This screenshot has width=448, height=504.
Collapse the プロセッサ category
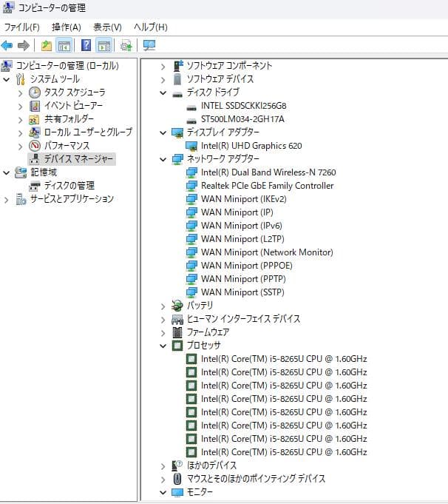point(163,346)
